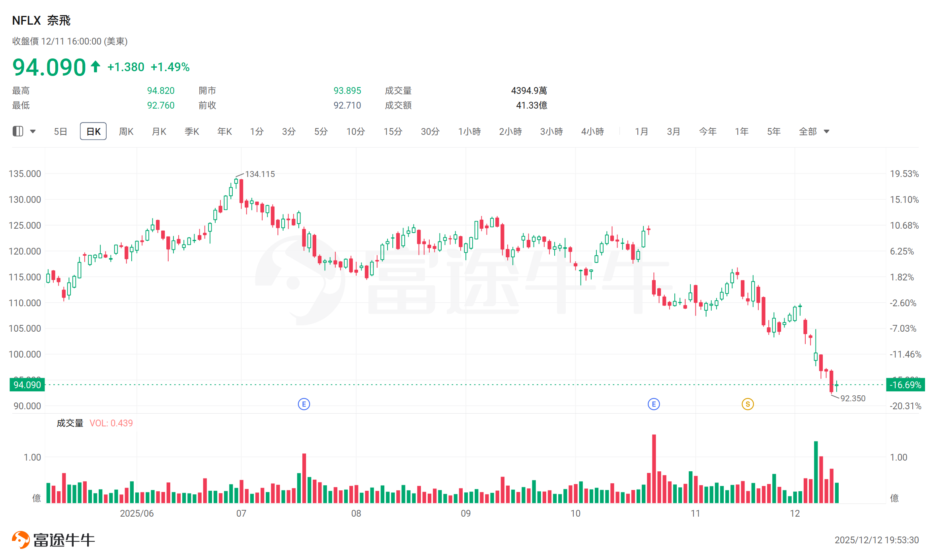Switch to the 月K monthly chart
The image size is (931, 560).
click(159, 131)
